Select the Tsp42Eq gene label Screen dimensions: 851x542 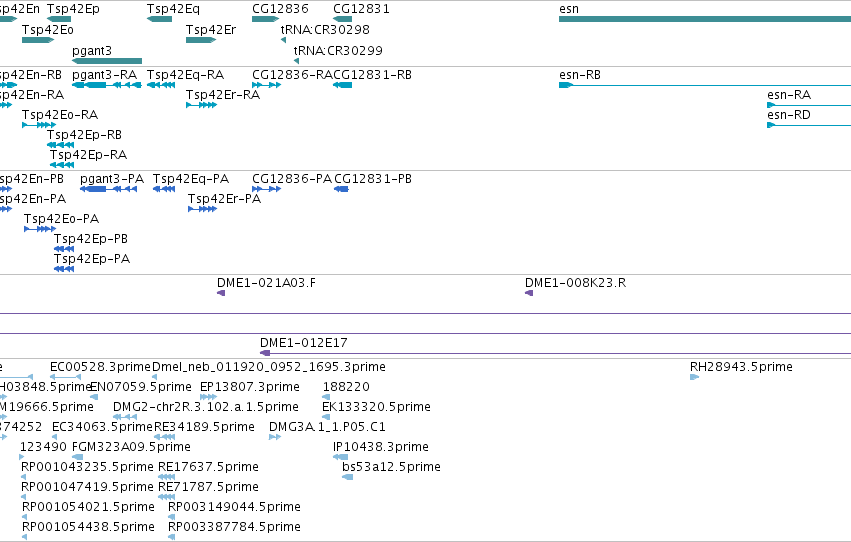(173, 9)
